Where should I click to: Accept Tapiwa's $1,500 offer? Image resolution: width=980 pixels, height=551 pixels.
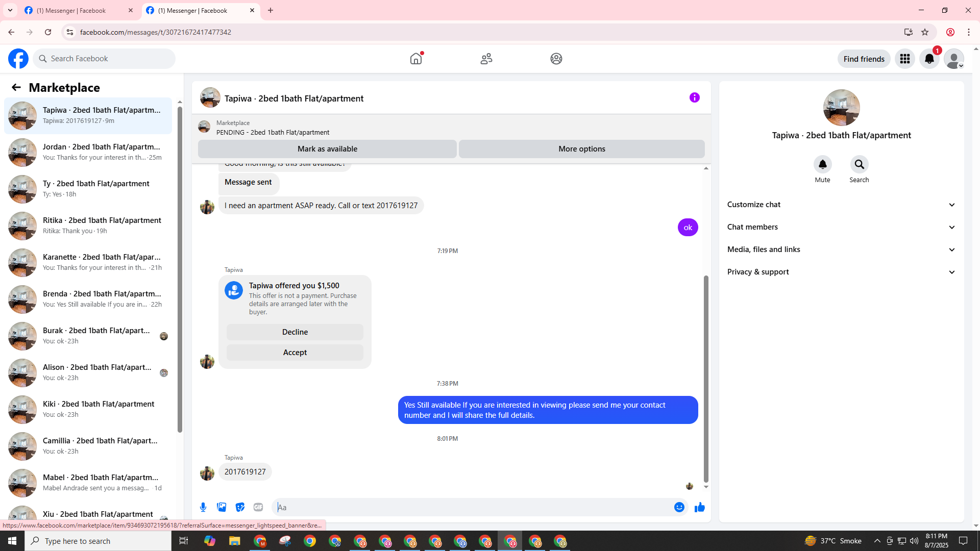point(295,353)
